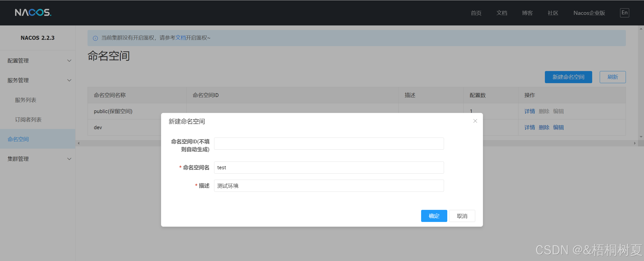This screenshot has width=644, height=261.
Task: Click 刷新 button
Action: coord(613,77)
